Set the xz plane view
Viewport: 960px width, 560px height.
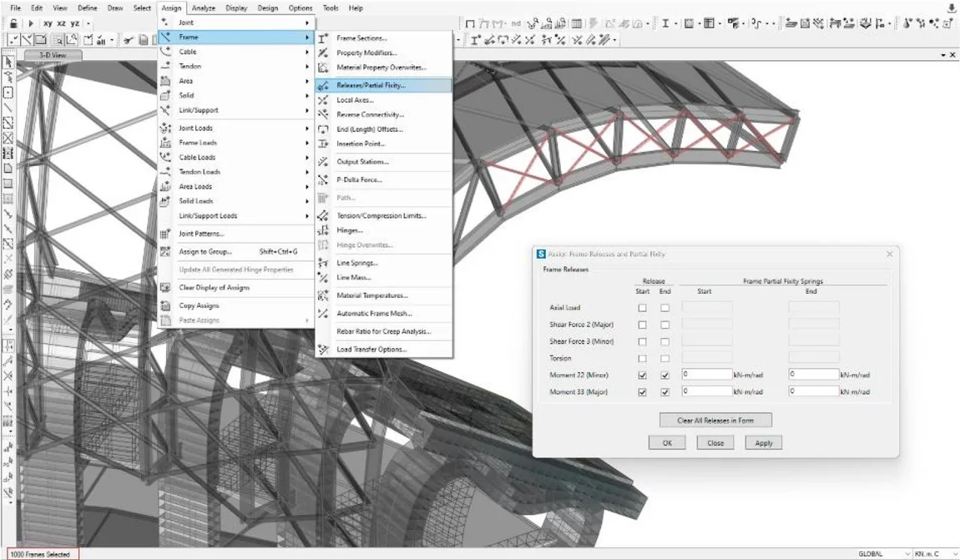coord(61,23)
